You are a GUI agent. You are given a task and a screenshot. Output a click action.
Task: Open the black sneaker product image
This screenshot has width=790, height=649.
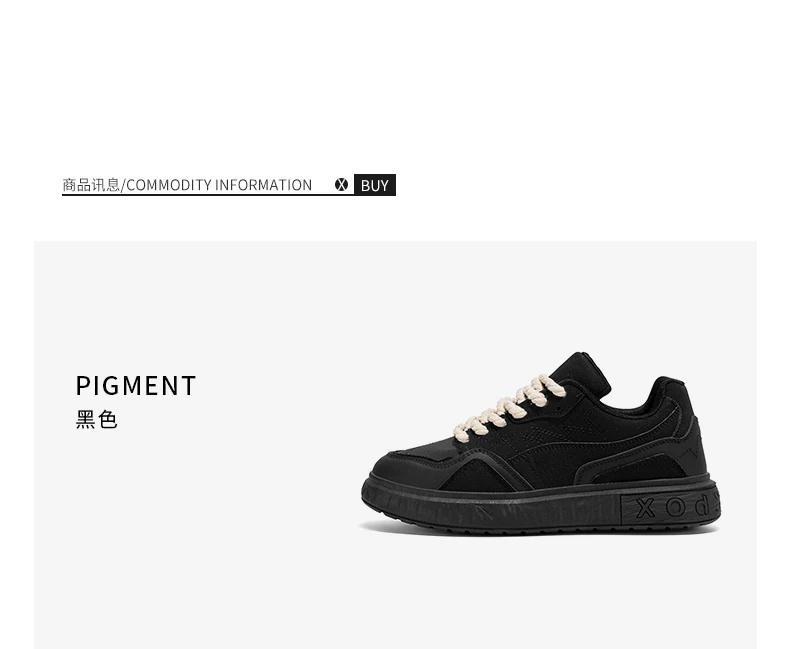point(541,443)
